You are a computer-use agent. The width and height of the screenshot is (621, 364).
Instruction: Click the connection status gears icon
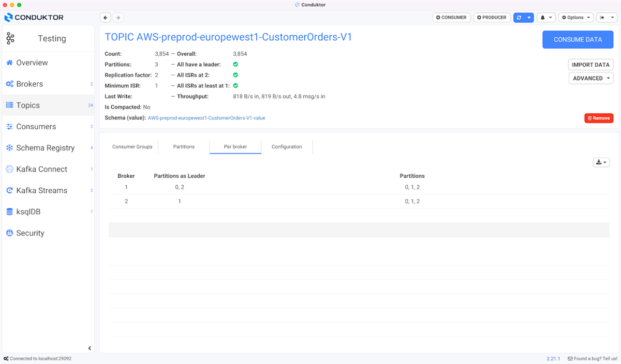click(x=6, y=358)
